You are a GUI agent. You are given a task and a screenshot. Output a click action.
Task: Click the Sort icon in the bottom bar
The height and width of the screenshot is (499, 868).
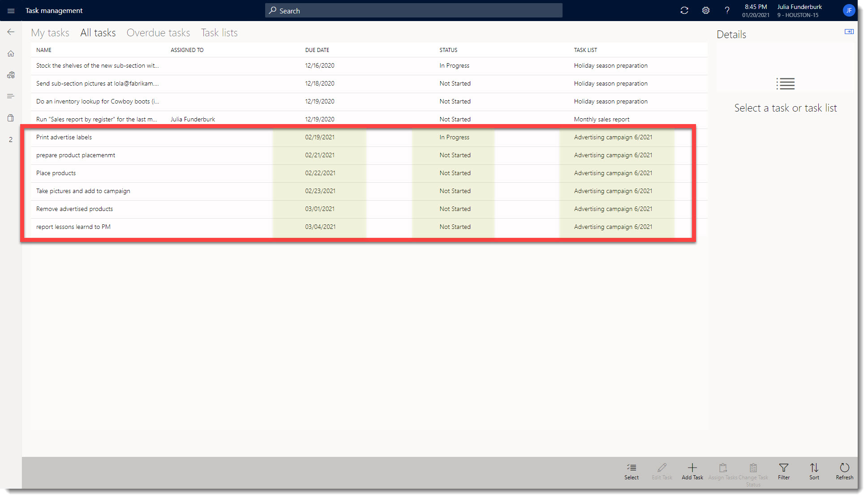[814, 472]
